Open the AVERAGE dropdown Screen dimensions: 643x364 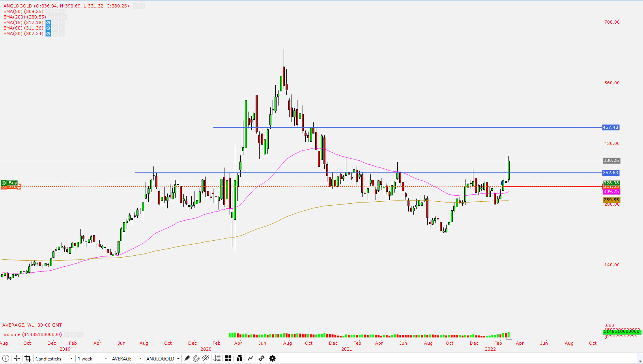point(140,358)
